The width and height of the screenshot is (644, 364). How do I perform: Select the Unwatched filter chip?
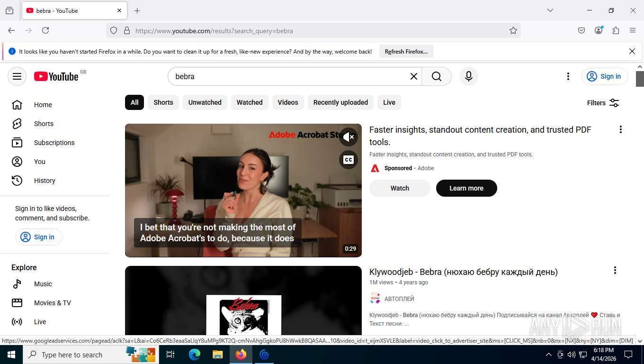point(205,102)
